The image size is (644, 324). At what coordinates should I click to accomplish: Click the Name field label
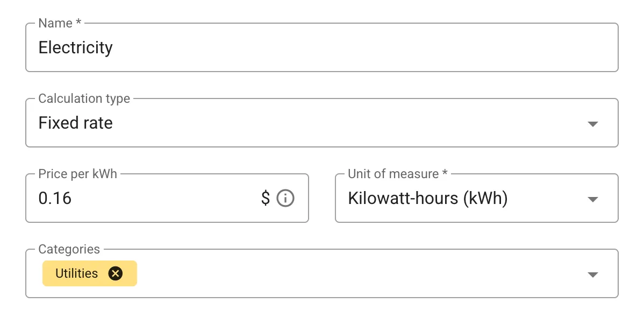click(56, 23)
